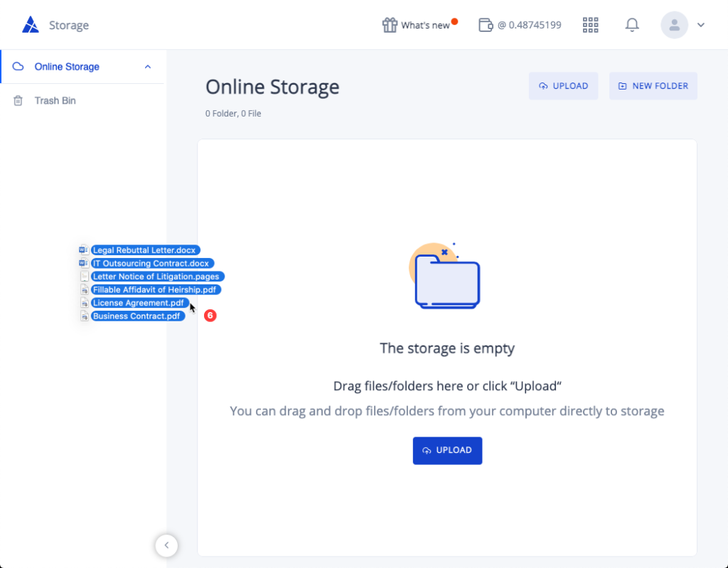Image resolution: width=728 pixels, height=568 pixels.
Task: Click the Letter Notice of Litigation.pages file
Action: point(157,277)
